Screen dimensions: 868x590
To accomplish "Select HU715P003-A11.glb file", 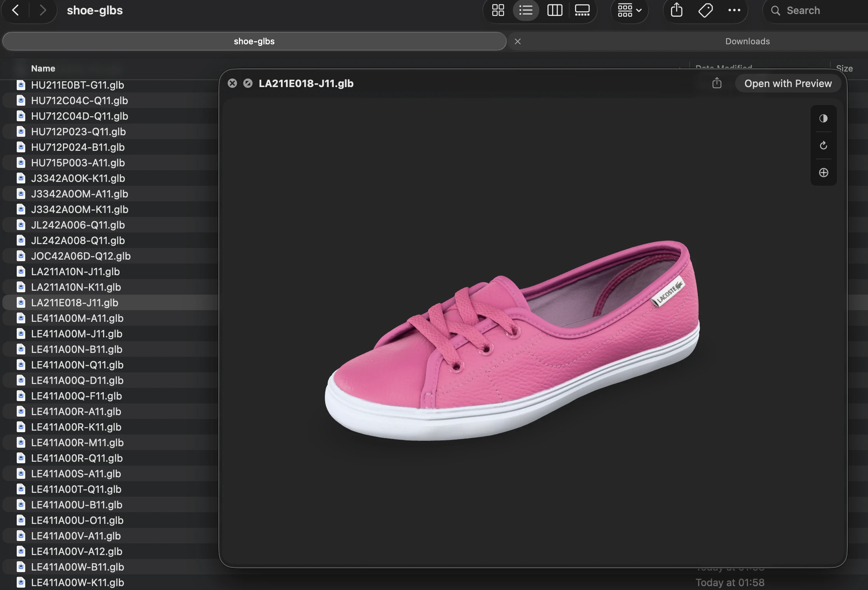I will pyautogui.click(x=78, y=162).
